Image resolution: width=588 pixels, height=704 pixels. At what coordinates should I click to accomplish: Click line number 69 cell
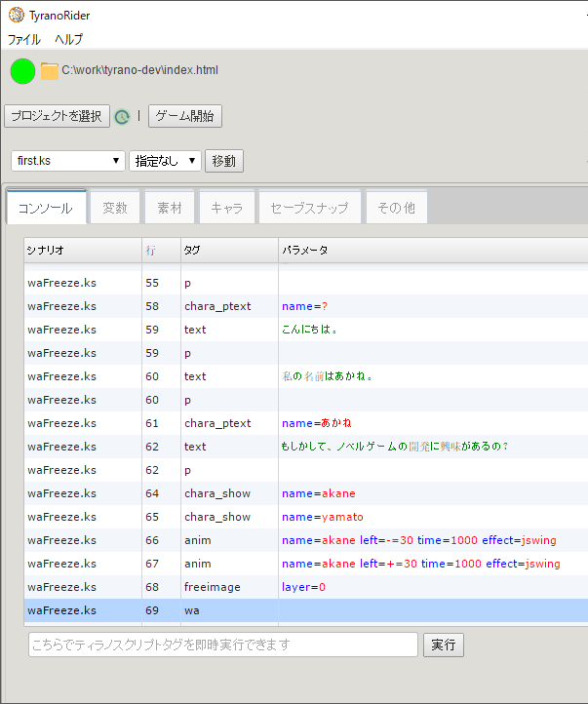pyautogui.click(x=162, y=610)
